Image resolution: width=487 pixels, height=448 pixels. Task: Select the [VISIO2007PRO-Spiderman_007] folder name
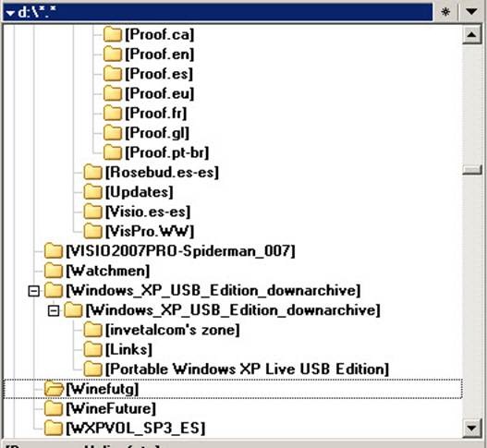(x=180, y=251)
